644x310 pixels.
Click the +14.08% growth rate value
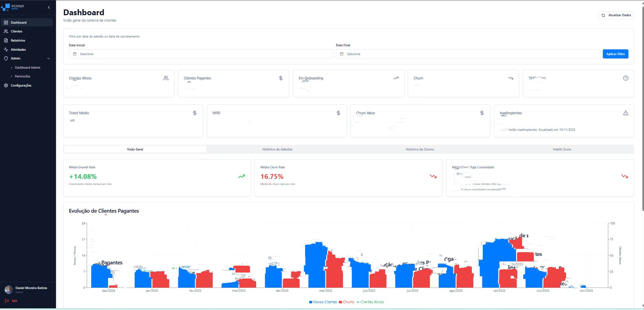[x=83, y=176]
